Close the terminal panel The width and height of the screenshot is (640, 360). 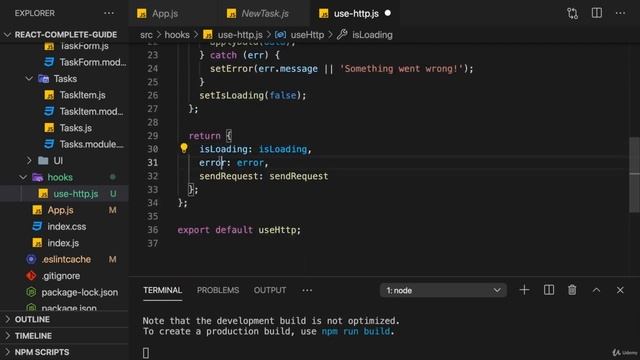620,290
